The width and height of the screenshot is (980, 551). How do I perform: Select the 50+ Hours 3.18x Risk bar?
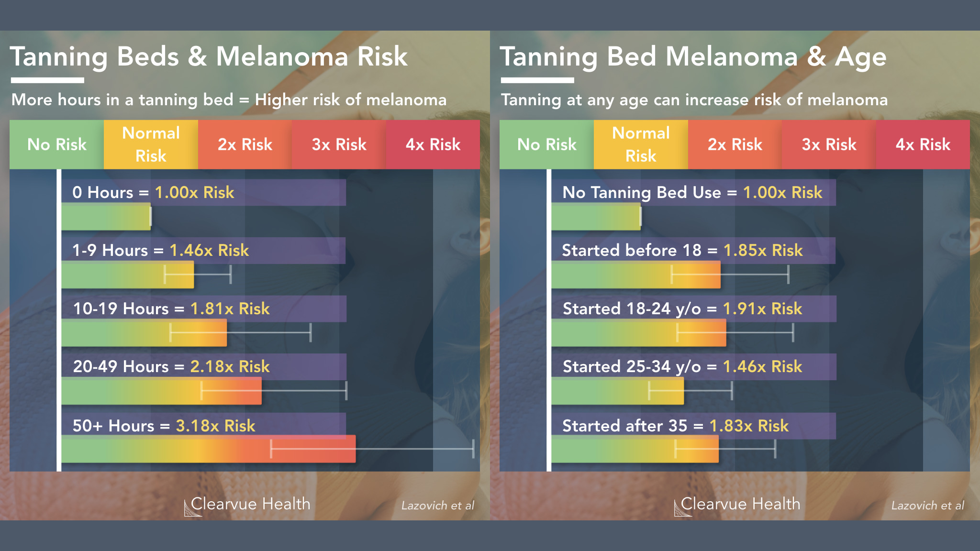(x=209, y=449)
